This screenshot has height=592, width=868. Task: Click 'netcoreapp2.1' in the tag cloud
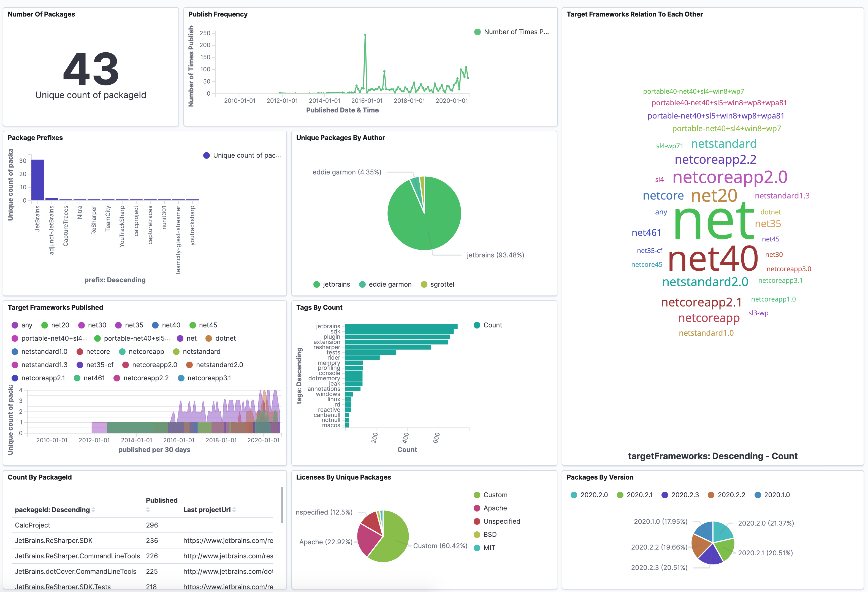[701, 302]
